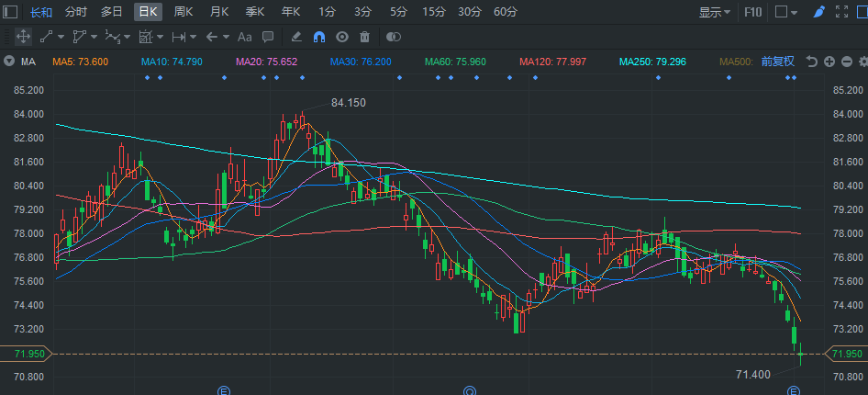Viewport: 868px width, 395px height.
Task: Click the plus zoom-in icon
Action: pyautogui.click(x=829, y=62)
